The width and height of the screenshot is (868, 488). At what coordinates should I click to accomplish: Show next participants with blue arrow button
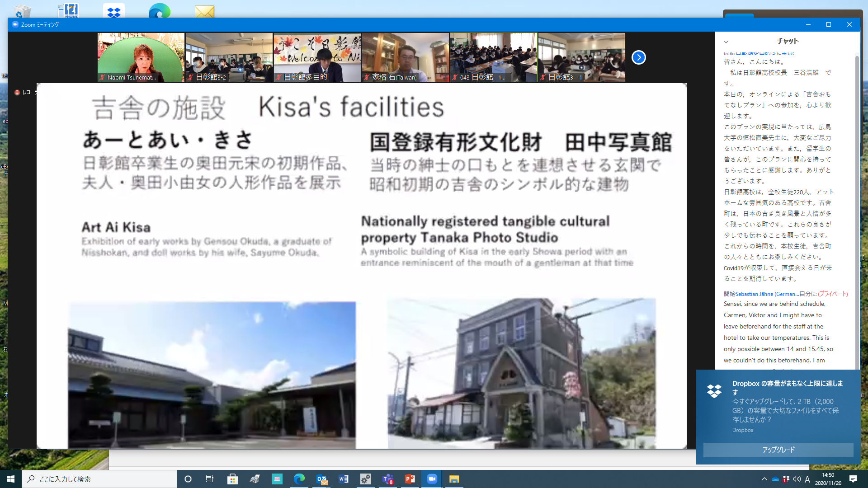[x=638, y=57]
